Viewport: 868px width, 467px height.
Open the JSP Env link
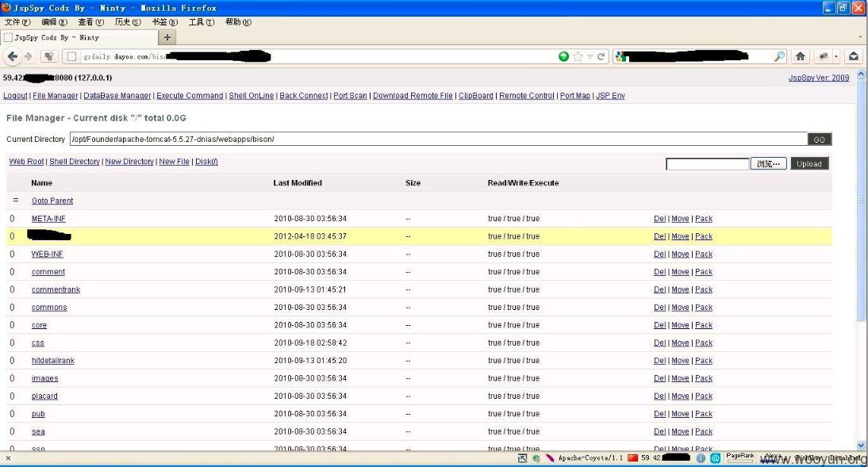coord(610,96)
